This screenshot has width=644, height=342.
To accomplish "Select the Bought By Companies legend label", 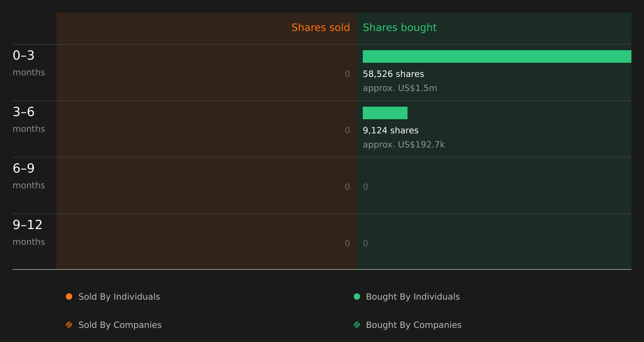I will [x=414, y=325].
